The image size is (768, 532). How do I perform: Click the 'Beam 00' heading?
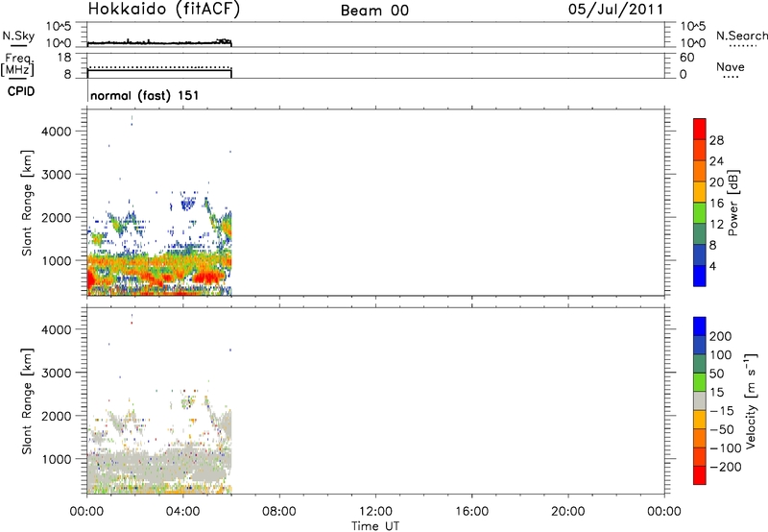(374, 11)
